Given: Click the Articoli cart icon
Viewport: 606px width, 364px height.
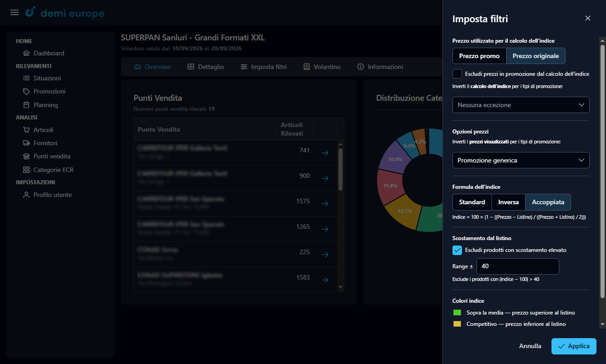Looking at the screenshot, I should [x=26, y=130].
